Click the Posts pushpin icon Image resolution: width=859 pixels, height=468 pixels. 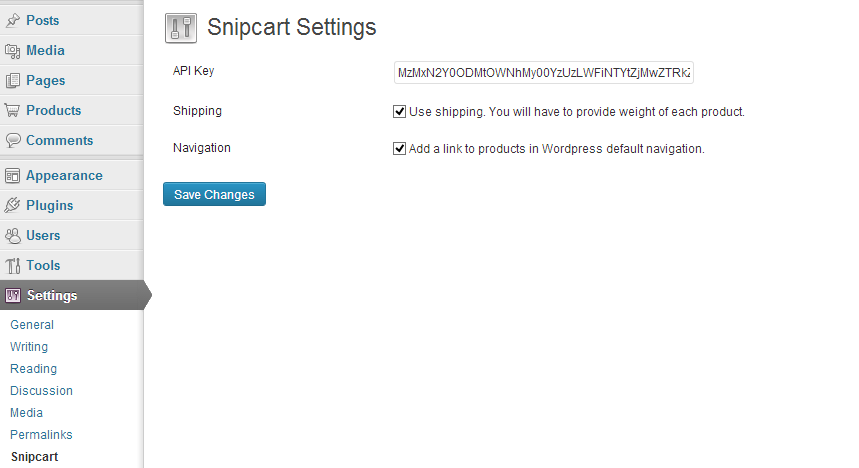13,21
